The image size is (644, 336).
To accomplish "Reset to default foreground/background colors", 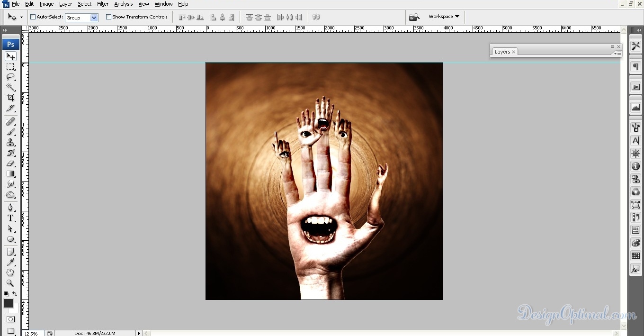I will [6, 294].
